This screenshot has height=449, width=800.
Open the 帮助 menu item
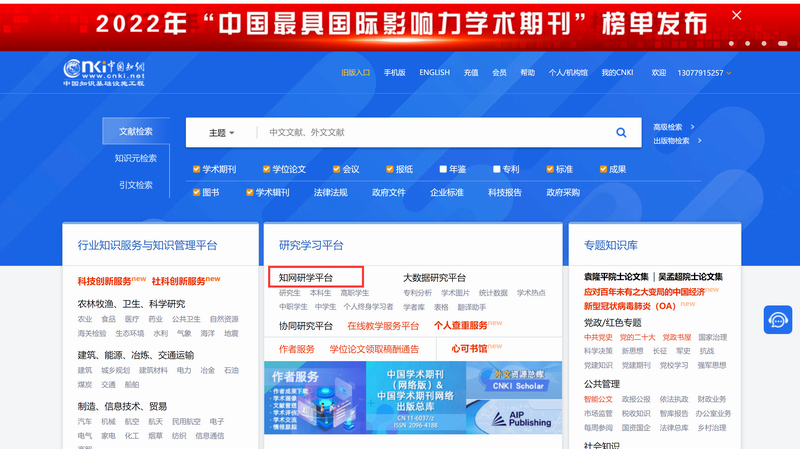[528, 72]
